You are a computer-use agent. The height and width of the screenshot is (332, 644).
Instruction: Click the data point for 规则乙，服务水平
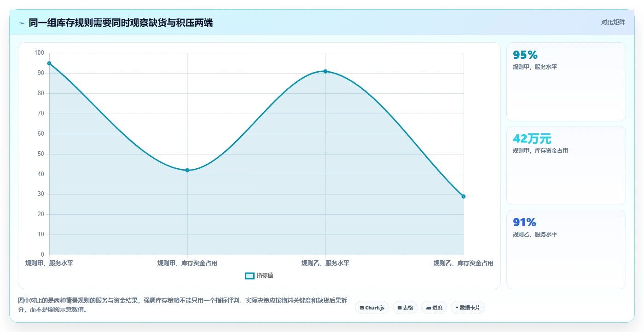point(325,71)
